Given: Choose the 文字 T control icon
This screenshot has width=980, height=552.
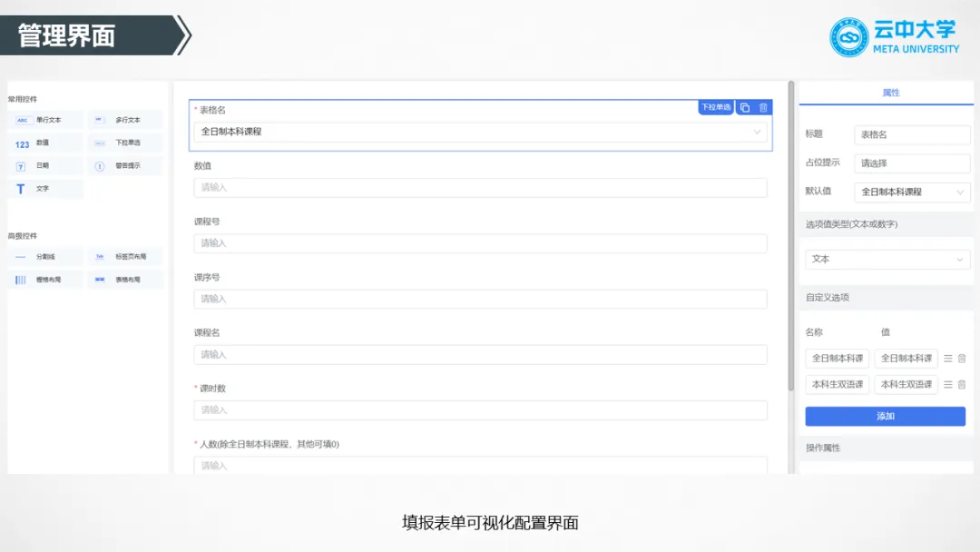Looking at the screenshot, I should [x=21, y=189].
